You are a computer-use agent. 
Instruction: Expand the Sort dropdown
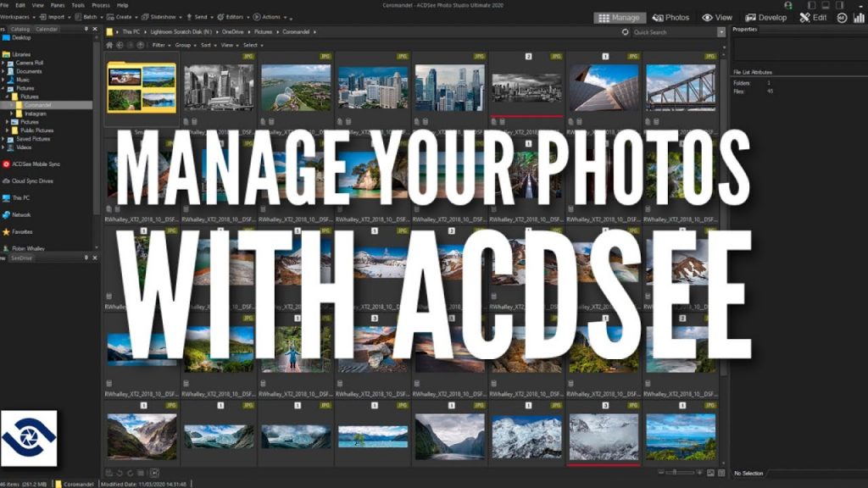[x=207, y=46]
